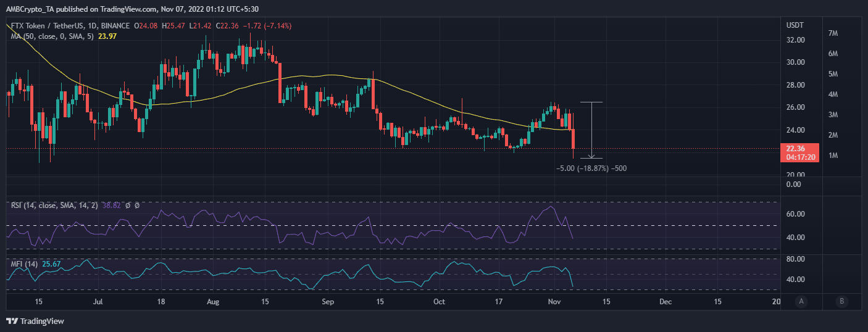
Task: Click the Dec date axis label
Action: pos(665,302)
